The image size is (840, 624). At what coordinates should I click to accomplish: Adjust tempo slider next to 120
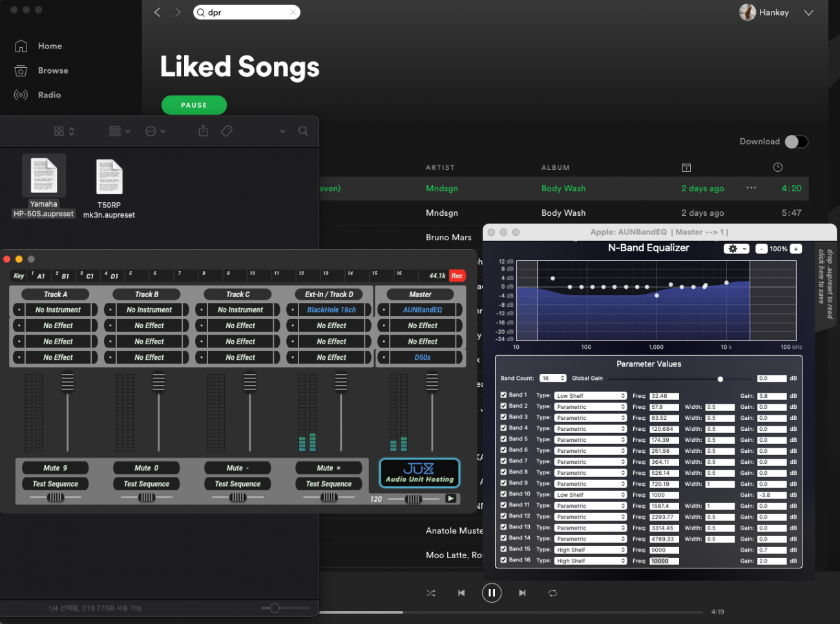(x=414, y=499)
